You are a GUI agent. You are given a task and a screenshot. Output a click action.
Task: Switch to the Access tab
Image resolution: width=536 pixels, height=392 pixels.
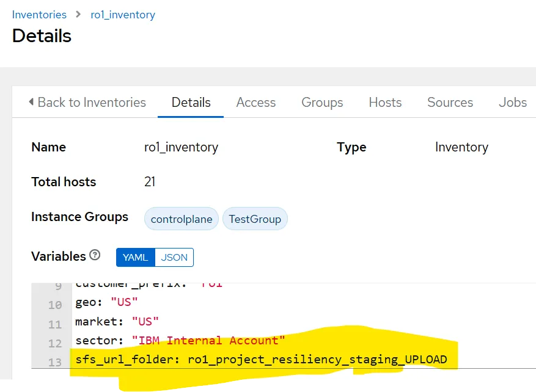(x=255, y=102)
